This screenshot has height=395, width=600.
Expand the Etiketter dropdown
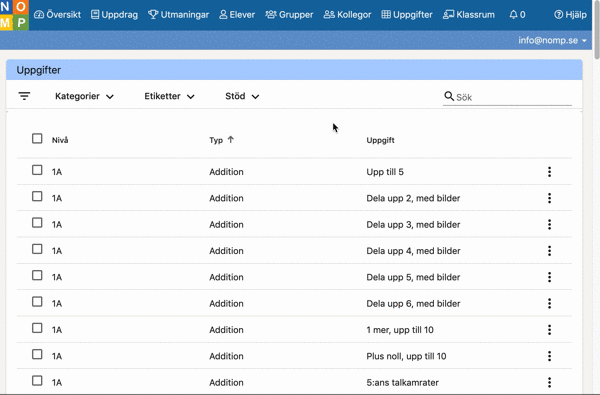[x=170, y=96]
